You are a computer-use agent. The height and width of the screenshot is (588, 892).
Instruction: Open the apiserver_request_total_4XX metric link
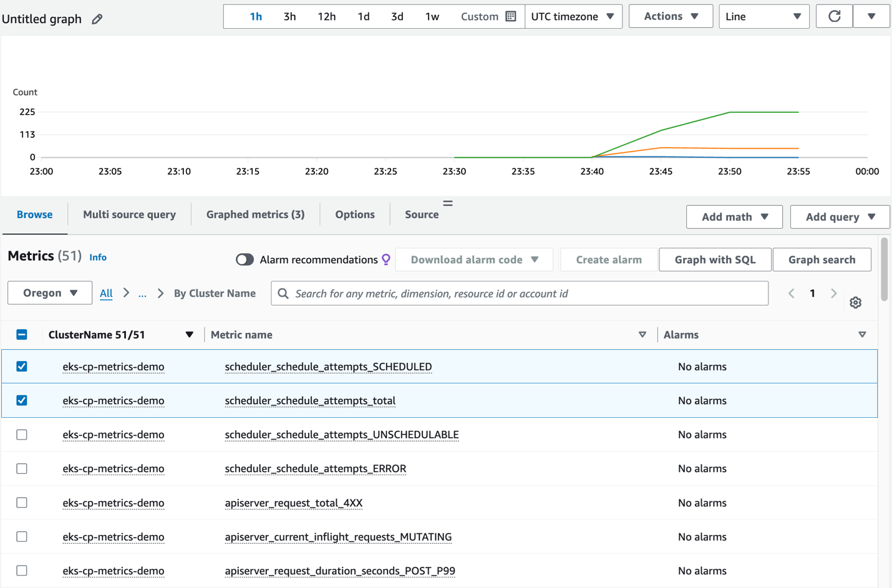[294, 503]
